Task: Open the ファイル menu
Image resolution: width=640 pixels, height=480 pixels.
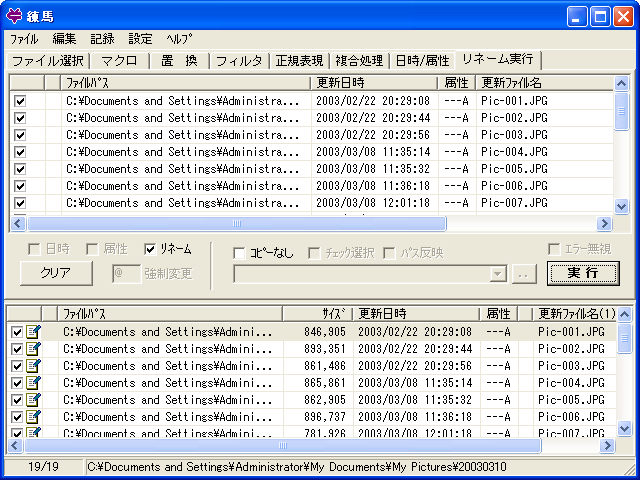Action: click(x=24, y=39)
